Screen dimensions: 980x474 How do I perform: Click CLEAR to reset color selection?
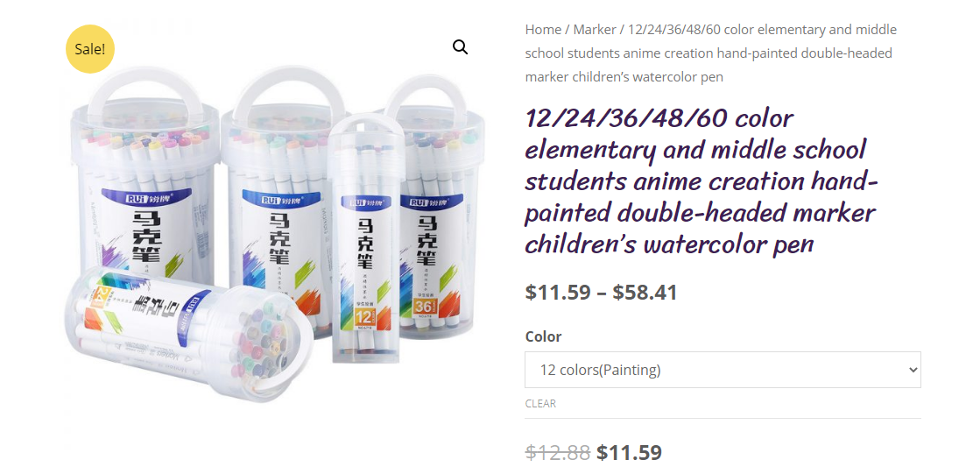point(540,403)
